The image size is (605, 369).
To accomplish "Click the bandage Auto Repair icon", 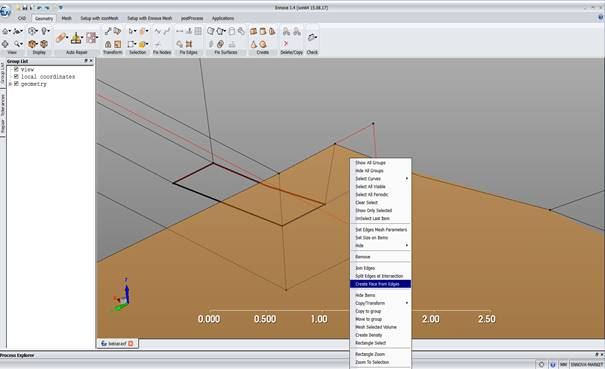I will pos(61,37).
